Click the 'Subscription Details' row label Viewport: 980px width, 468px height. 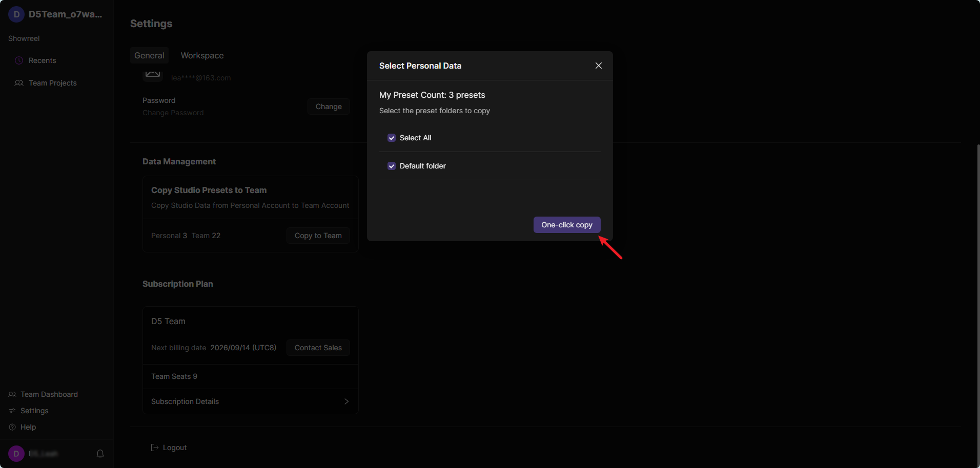(x=185, y=401)
